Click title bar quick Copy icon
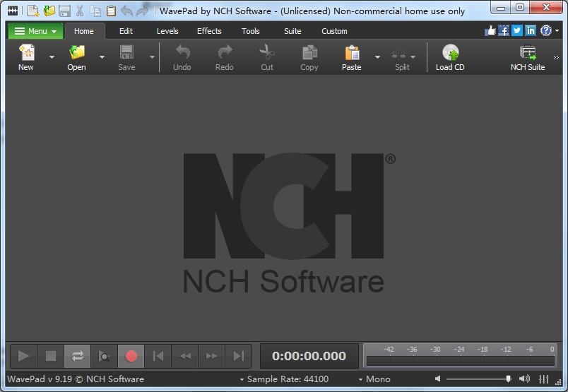The width and height of the screenshot is (568, 392). pyautogui.click(x=95, y=11)
